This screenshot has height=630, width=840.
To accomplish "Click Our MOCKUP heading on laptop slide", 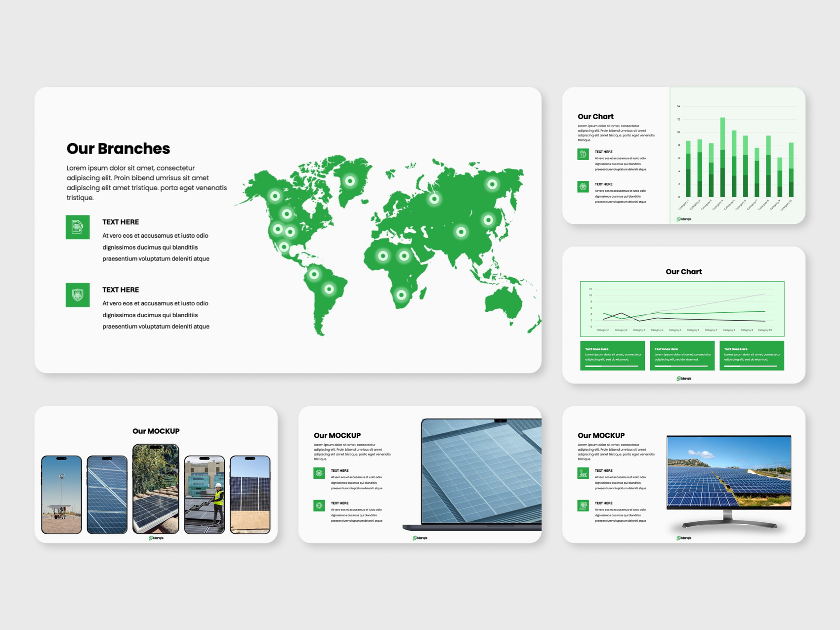I will click(x=337, y=435).
